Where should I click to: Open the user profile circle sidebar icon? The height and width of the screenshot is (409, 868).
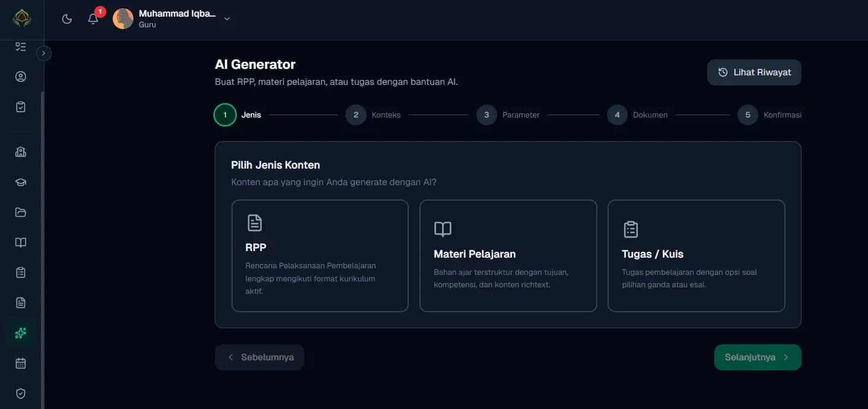[x=21, y=77]
